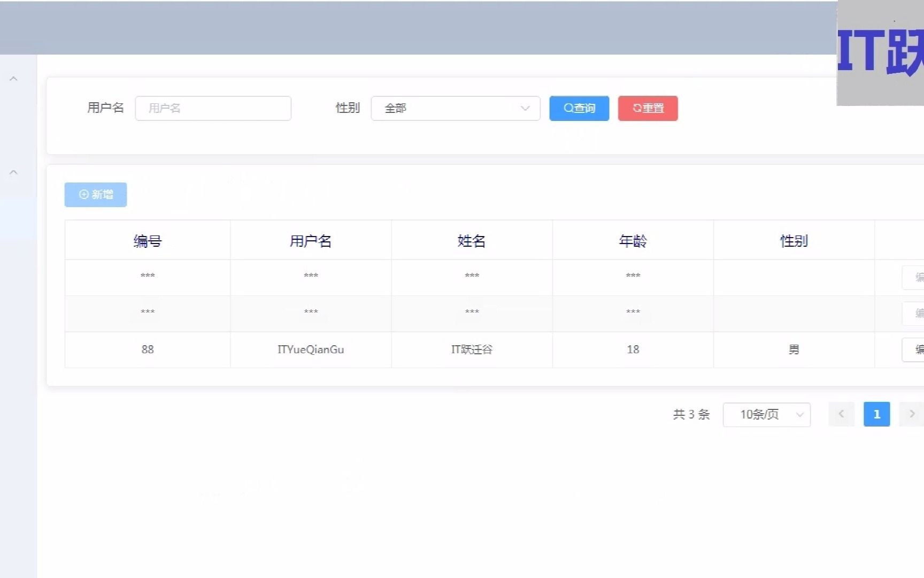Select page 1 in the pagination bar

[876, 414]
